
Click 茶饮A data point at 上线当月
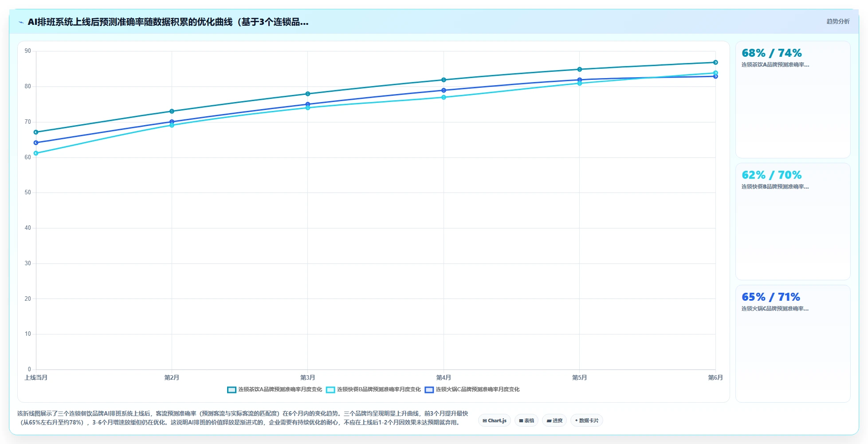click(x=36, y=132)
